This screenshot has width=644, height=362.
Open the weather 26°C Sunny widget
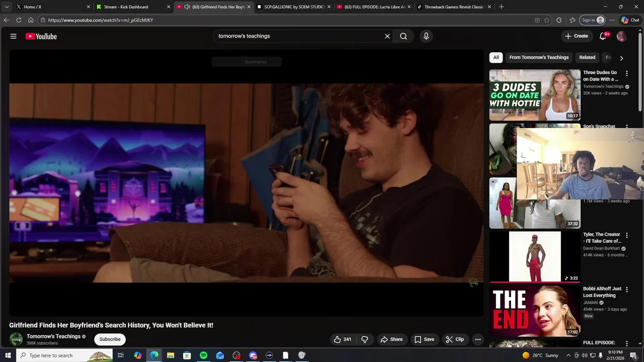(540, 355)
